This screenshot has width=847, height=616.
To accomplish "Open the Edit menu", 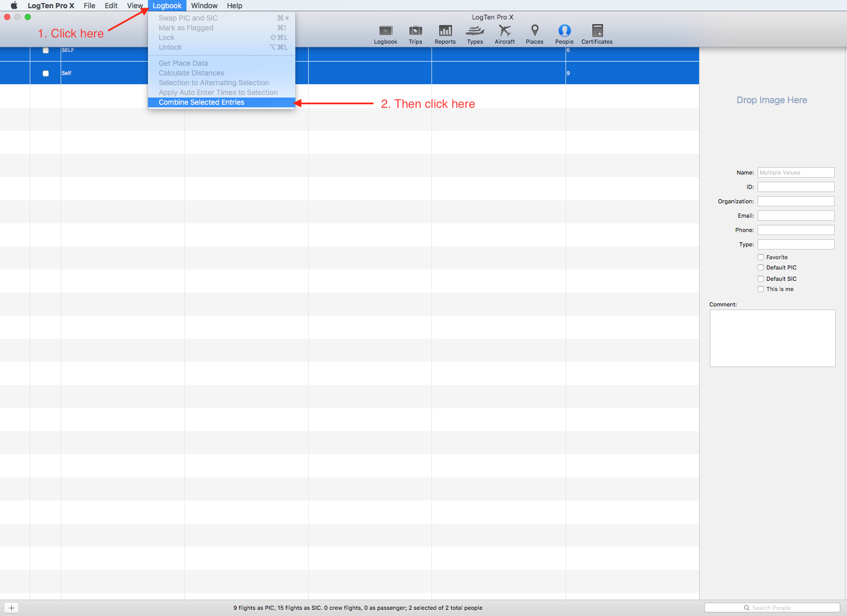I will 111,6.
